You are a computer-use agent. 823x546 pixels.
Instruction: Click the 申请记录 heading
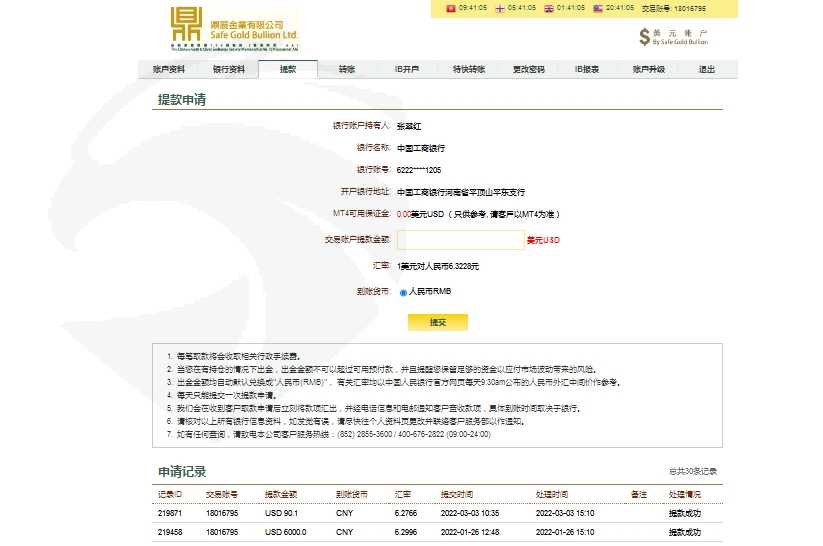pos(182,471)
